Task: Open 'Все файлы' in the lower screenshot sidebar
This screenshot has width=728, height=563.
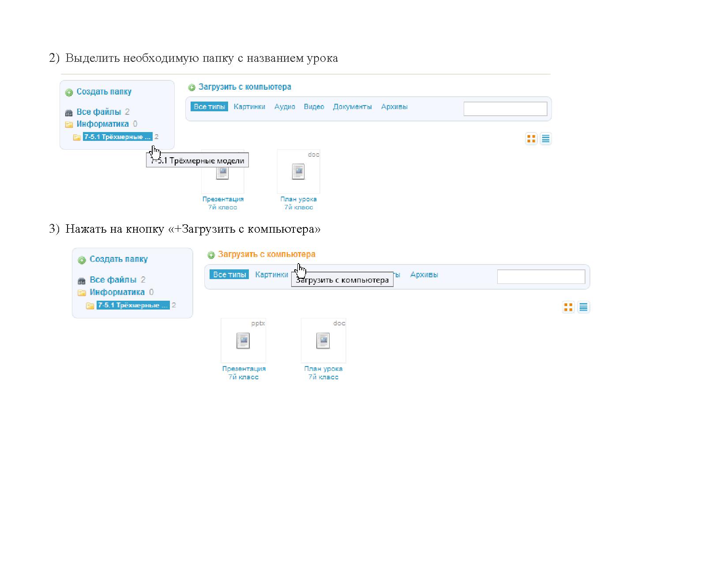Action: pos(113,280)
